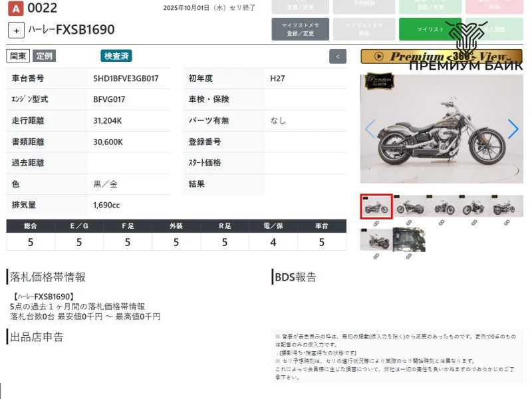532x399 pixels.
Task: Select the engine close-up thumbnail
Action: coord(408,239)
